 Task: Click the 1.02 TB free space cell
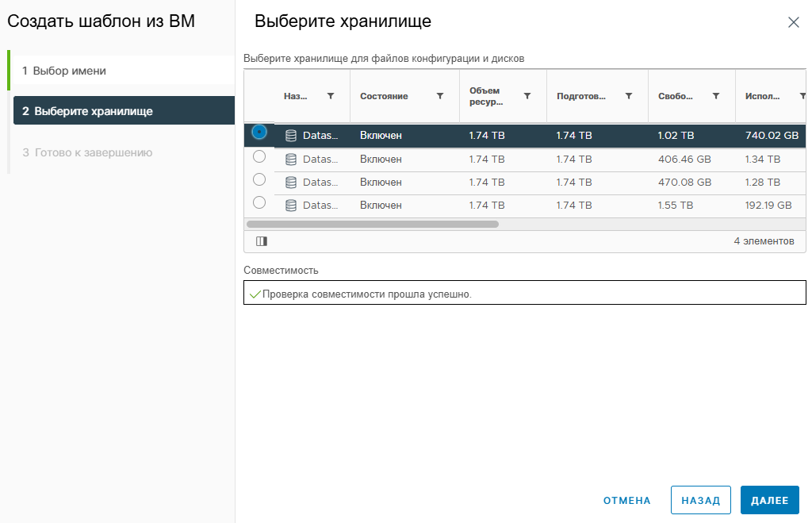pyautogui.click(x=676, y=135)
